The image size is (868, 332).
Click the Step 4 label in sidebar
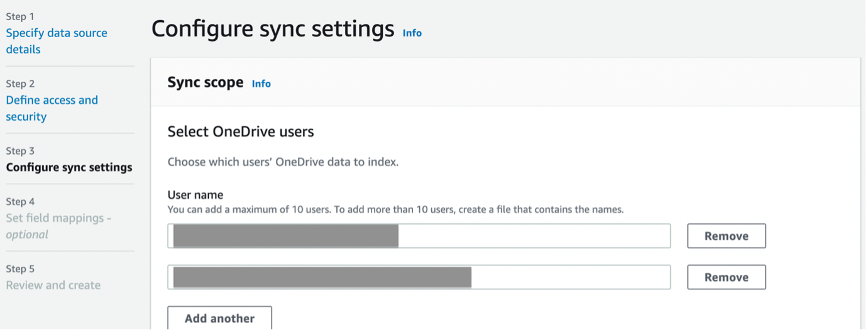[20, 201]
